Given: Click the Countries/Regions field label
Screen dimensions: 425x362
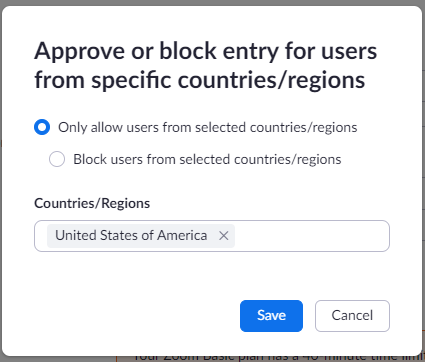Looking at the screenshot, I should click(92, 203).
